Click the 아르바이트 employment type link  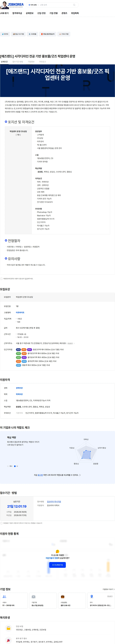point(20,313)
